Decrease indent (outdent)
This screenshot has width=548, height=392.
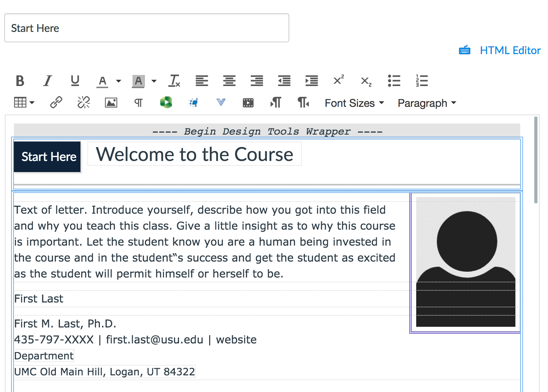pyautogui.click(x=284, y=81)
